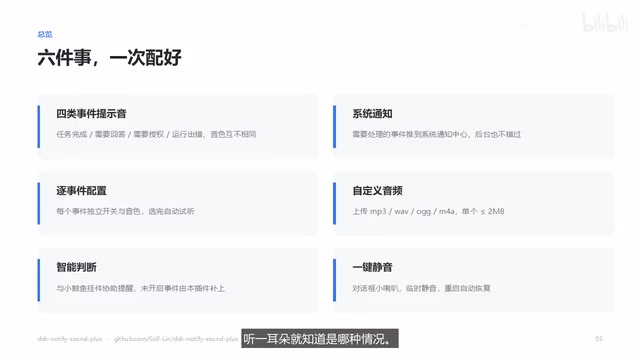Image resolution: width=640 pixels, height=360 pixels.
Task: Click the description 与小鲸鱼挂件协助提醒
Action: tap(140, 288)
